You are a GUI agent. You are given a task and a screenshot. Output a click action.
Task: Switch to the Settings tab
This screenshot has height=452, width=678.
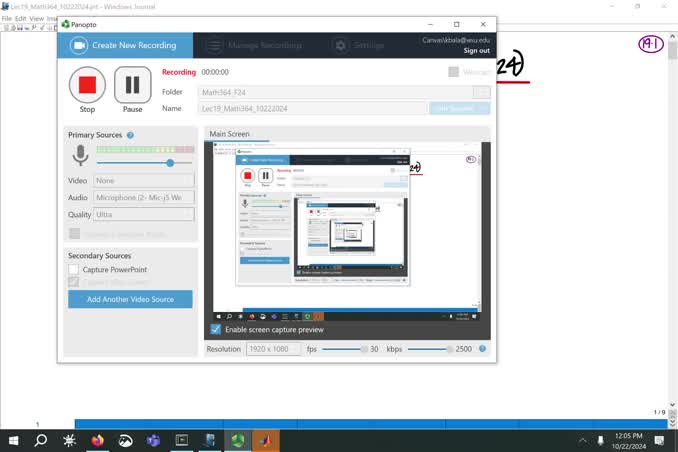[358, 45]
